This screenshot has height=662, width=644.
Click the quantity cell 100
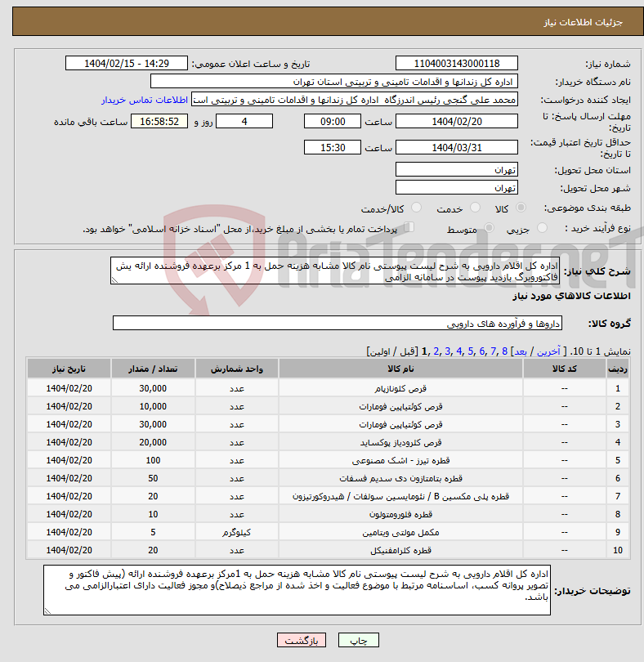pos(153,460)
